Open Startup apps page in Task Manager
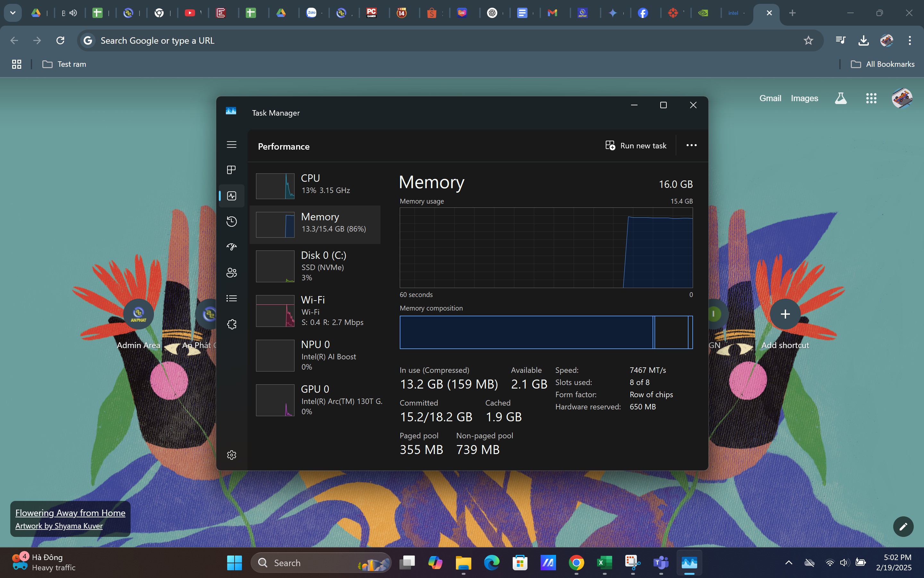 (x=231, y=247)
